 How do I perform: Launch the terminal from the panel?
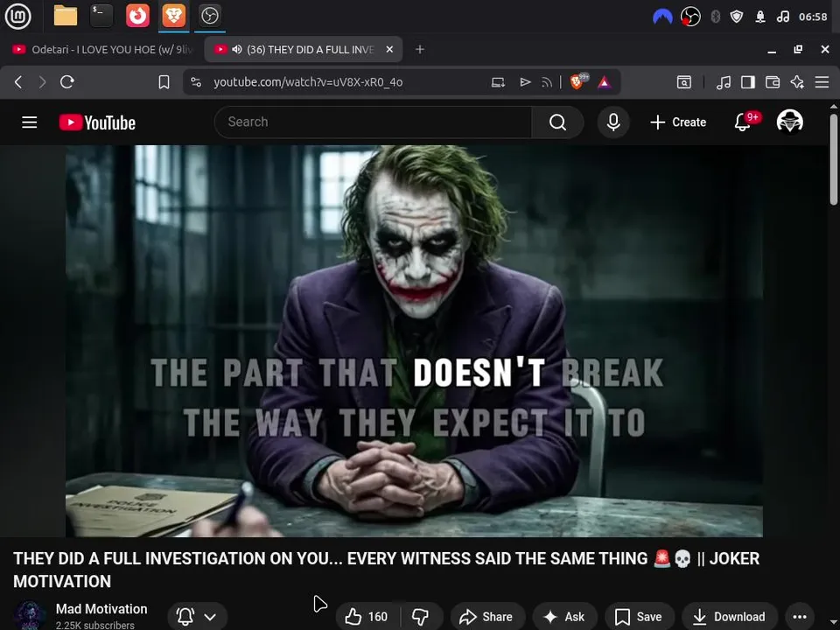coord(101,16)
